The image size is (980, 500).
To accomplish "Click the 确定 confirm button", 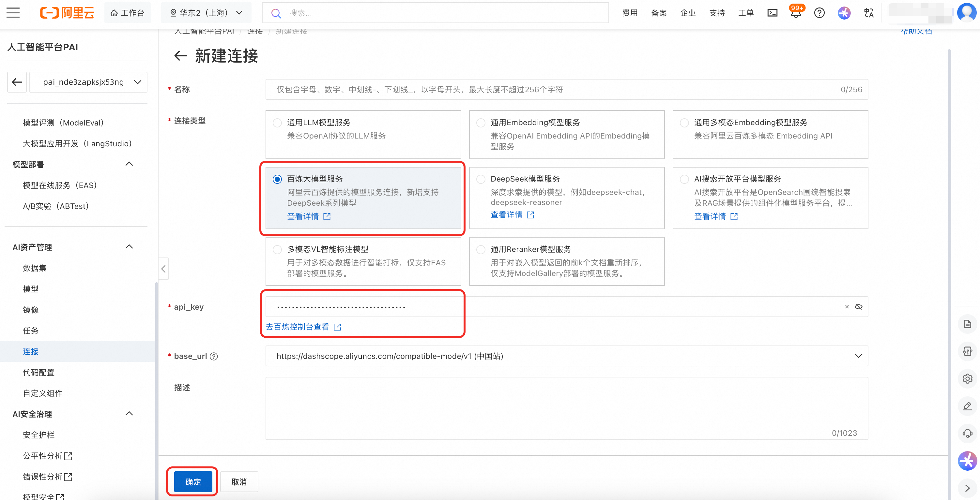I will [x=193, y=482].
